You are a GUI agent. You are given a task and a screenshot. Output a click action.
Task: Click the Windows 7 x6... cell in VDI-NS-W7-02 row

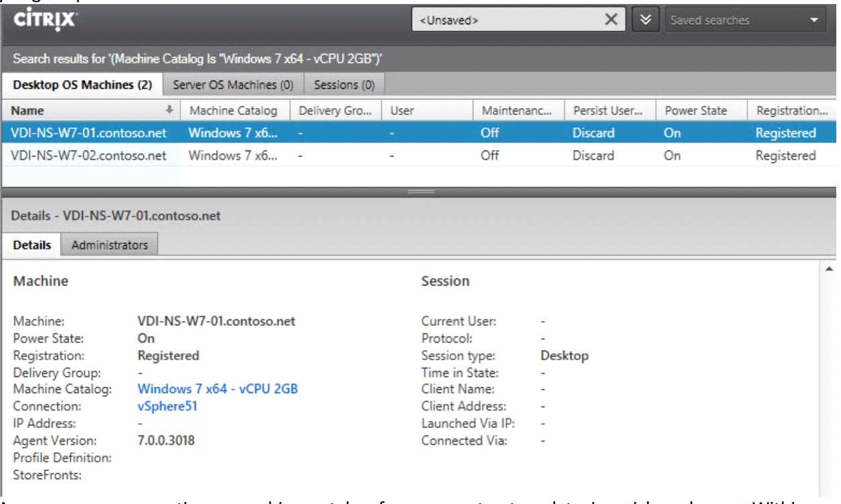click(x=232, y=156)
